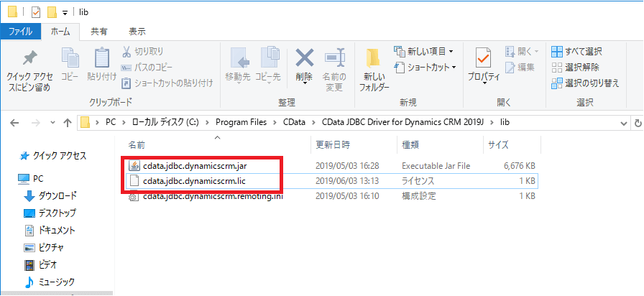This screenshot has width=644, height=296.
Task: Click PC in the address breadcrumb
Action: (x=111, y=122)
